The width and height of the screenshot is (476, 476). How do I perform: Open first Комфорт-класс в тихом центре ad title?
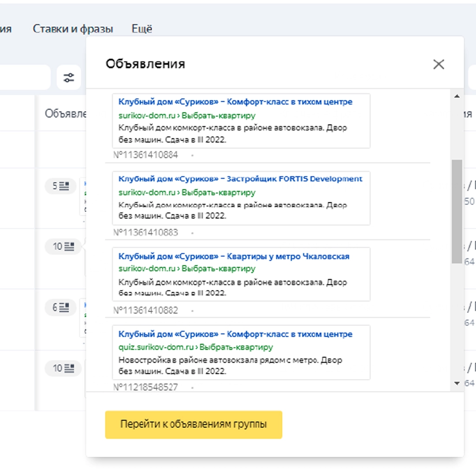(235, 102)
